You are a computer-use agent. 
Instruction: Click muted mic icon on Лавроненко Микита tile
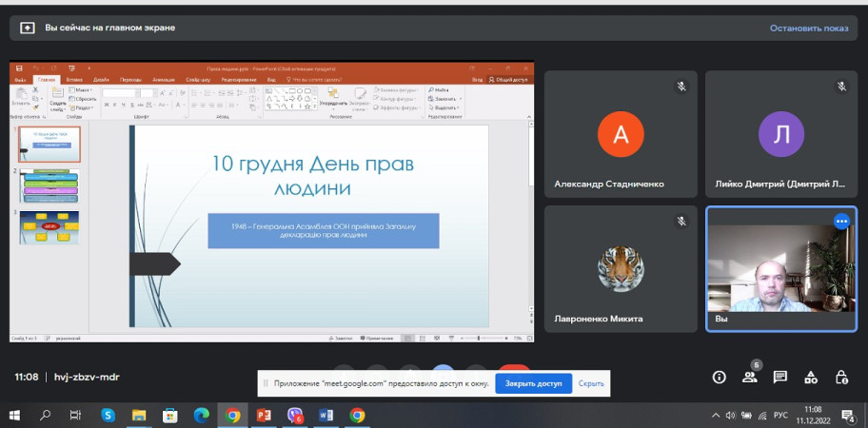coord(681,221)
